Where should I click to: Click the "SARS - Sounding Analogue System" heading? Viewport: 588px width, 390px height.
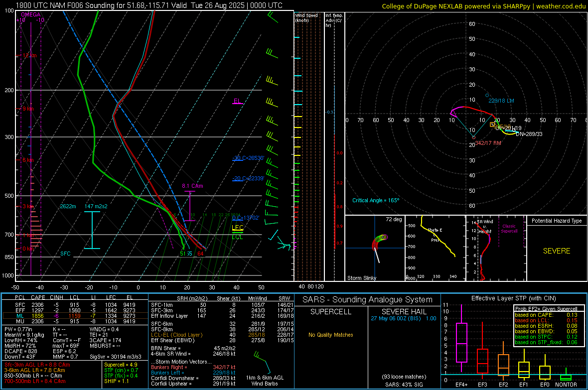[368, 300]
